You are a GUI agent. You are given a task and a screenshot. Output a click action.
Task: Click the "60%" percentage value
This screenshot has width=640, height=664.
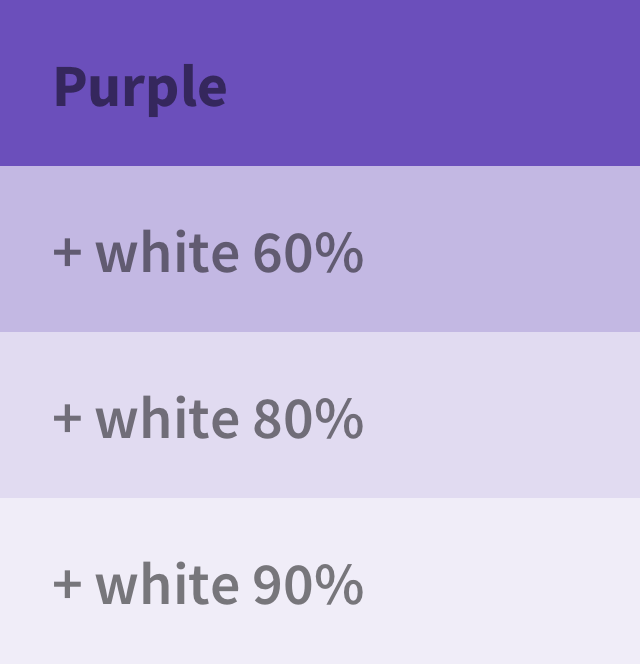point(307,253)
